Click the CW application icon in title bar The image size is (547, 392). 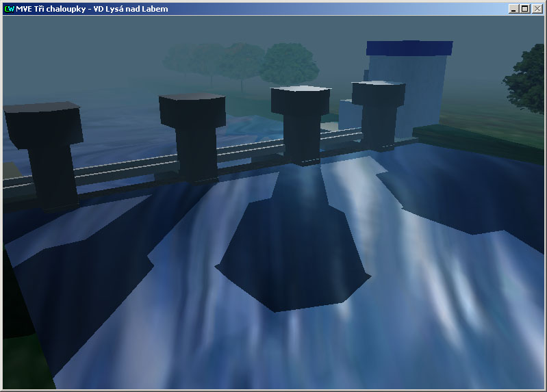tap(9, 9)
